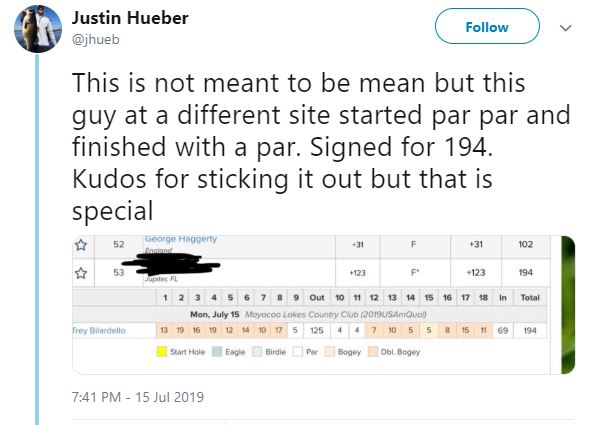Viewport: 601px width, 425px height.
Task: Open the tweet options chevron menu
Action: pos(566,27)
